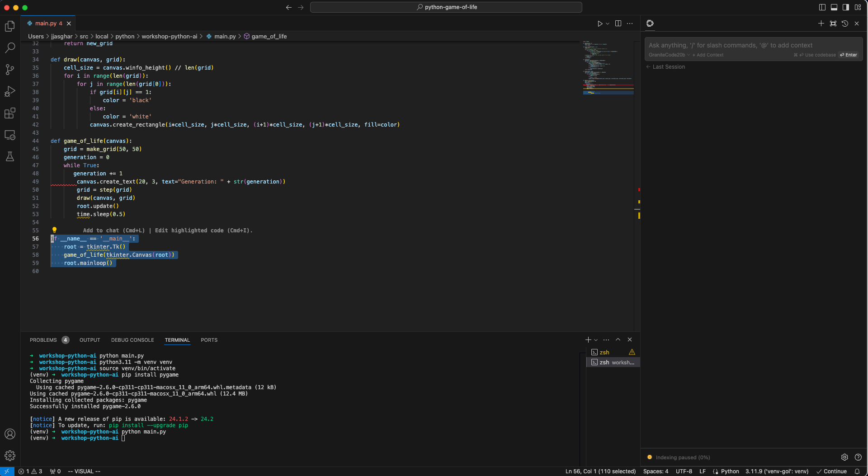Run the Python file with play icon
The height and width of the screenshot is (476, 868).
(x=599, y=24)
